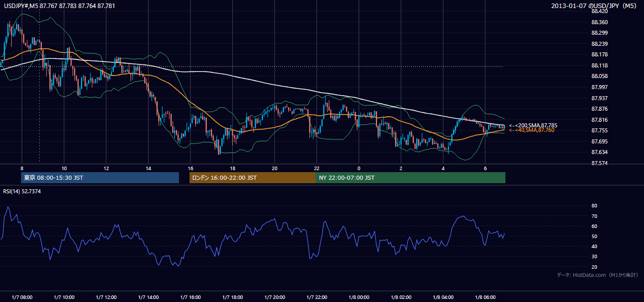Click price axis value 88.239

[x=599, y=44]
